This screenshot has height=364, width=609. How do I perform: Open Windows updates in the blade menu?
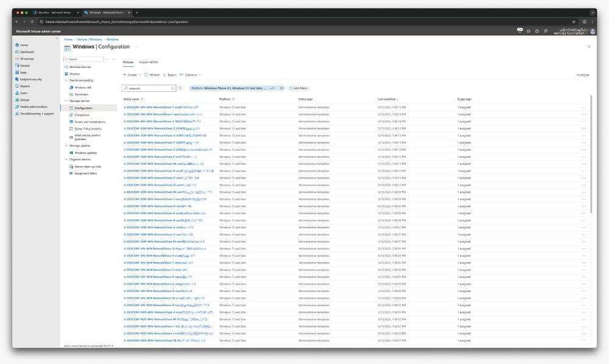[83, 153]
